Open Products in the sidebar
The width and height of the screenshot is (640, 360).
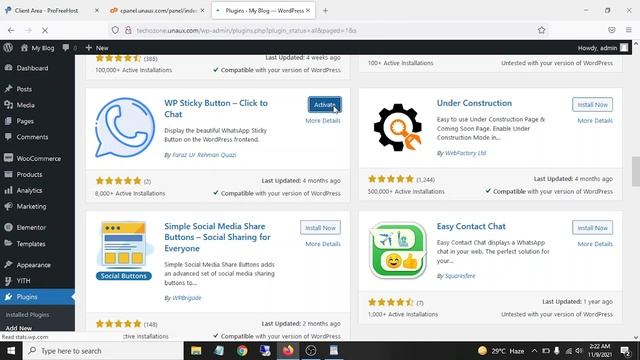pyautogui.click(x=29, y=174)
